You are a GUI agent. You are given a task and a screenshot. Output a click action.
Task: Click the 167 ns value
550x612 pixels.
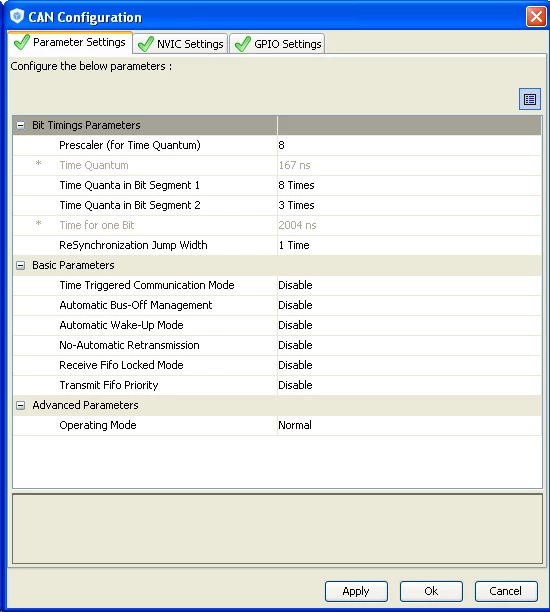pos(294,165)
